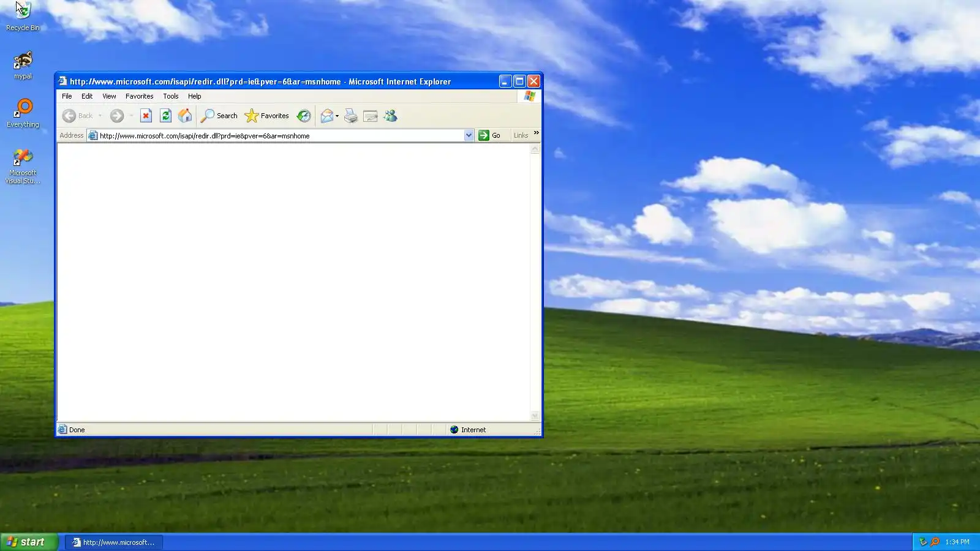Click the address URL input field
This screenshot has width=980, height=551.
[x=281, y=135]
